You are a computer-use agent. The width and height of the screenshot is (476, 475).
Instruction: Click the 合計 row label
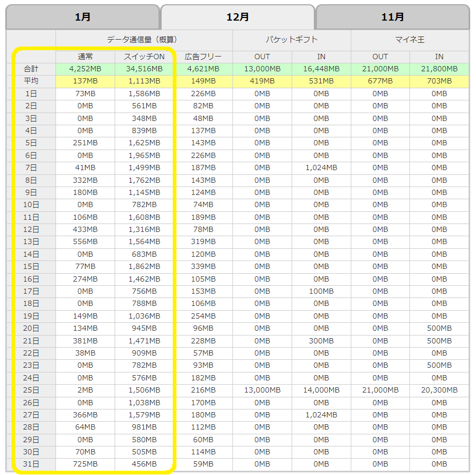[x=31, y=69]
